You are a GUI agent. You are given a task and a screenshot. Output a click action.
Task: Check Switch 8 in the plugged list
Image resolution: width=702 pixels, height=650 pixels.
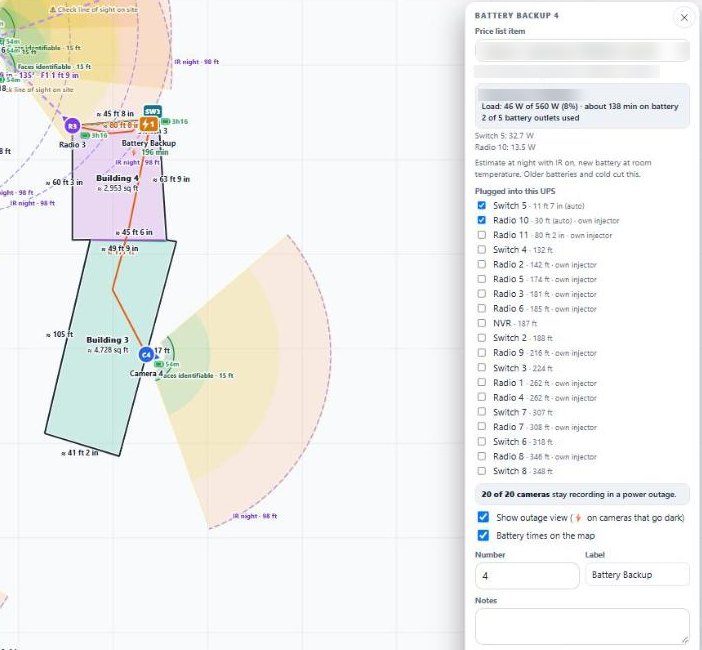(x=481, y=471)
